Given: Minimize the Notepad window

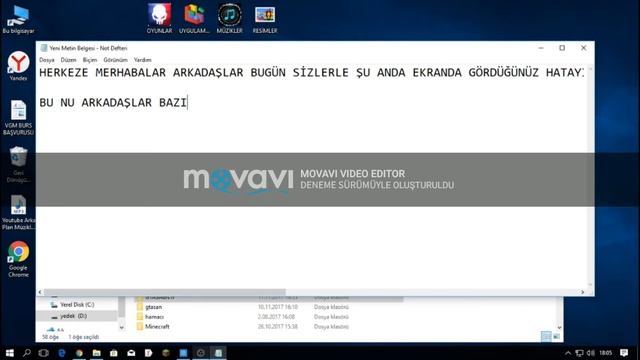Looking at the screenshot, I should (x=541, y=48).
